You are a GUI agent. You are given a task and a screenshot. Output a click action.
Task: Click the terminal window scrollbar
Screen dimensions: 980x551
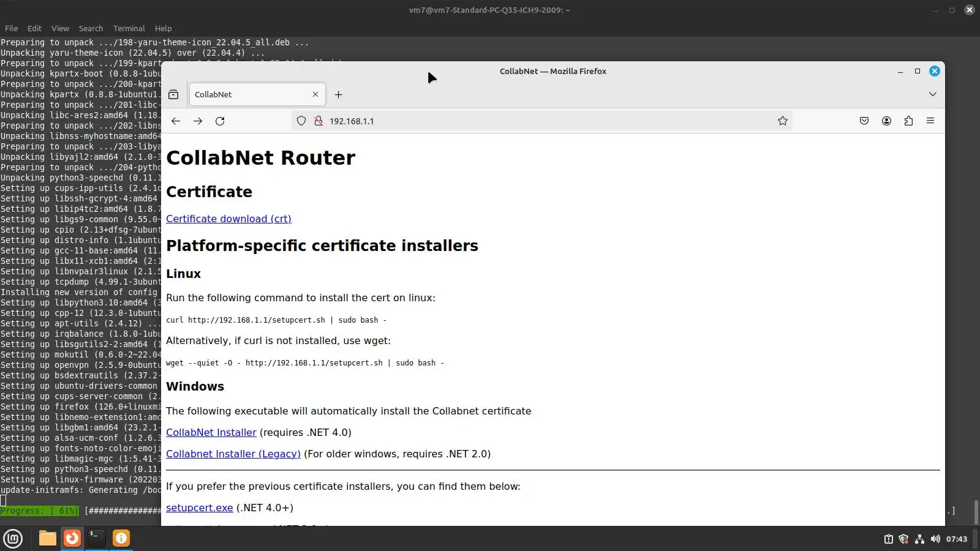point(976,512)
